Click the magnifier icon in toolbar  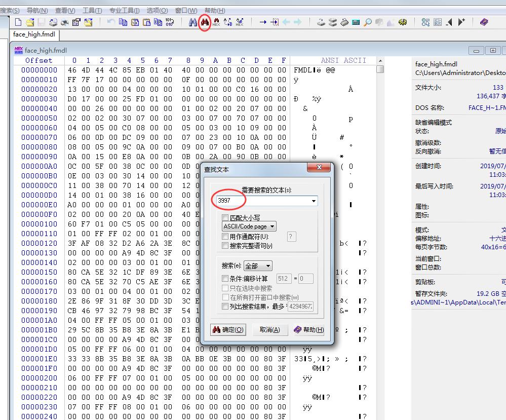coord(367,22)
